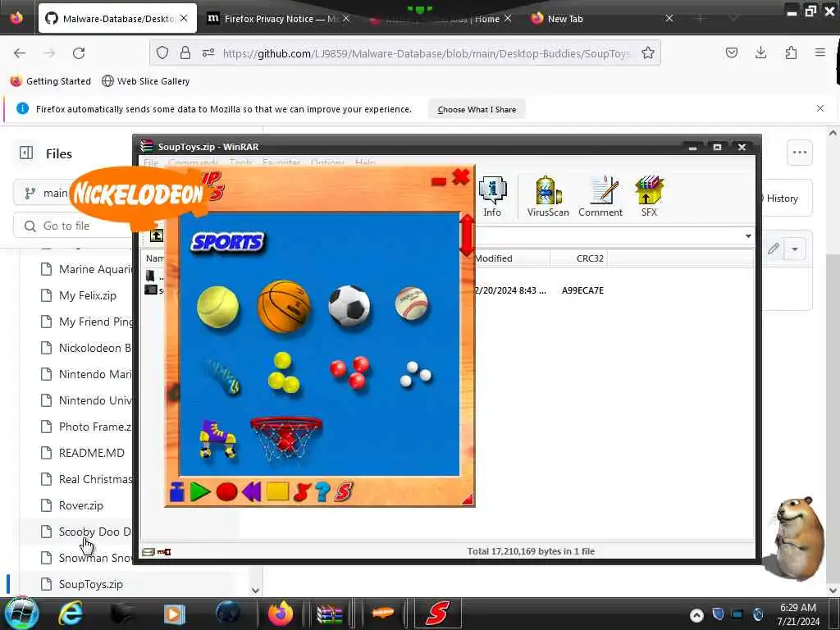840x630 pixels.
Task: Click the Comment icon in WinRAR toolbar
Action: coord(600,197)
